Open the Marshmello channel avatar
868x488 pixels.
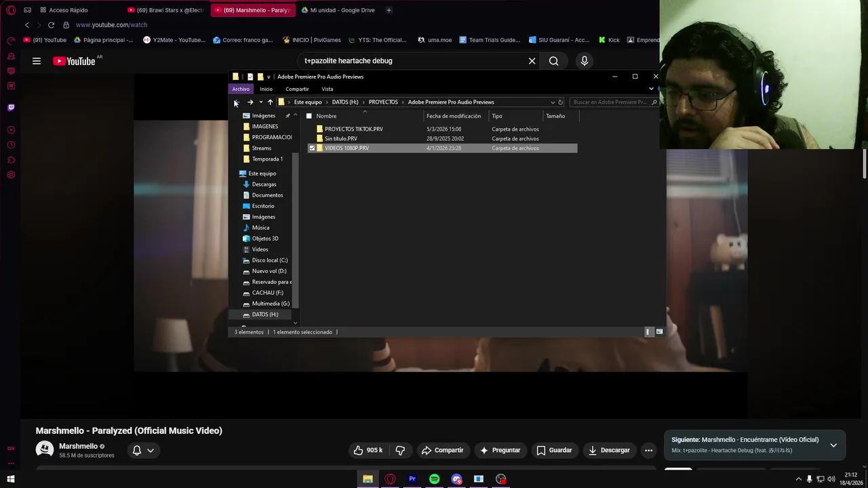[45, 450]
